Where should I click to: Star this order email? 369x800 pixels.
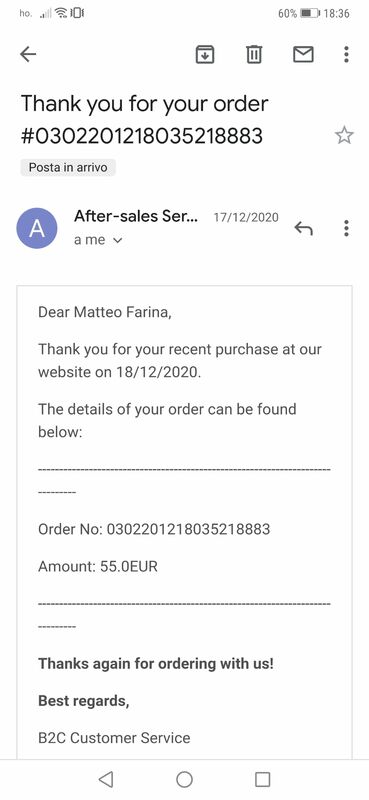click(344, 135)
